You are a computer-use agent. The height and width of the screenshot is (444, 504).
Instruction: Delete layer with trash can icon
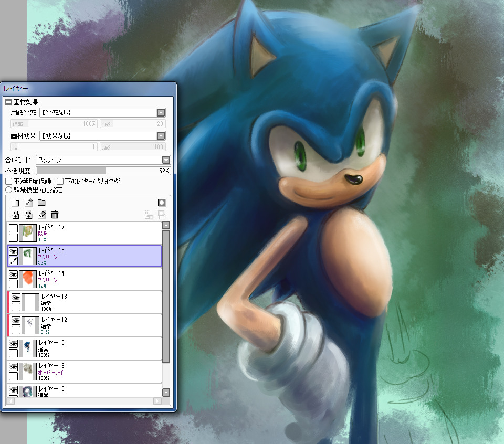coord(55,214)
